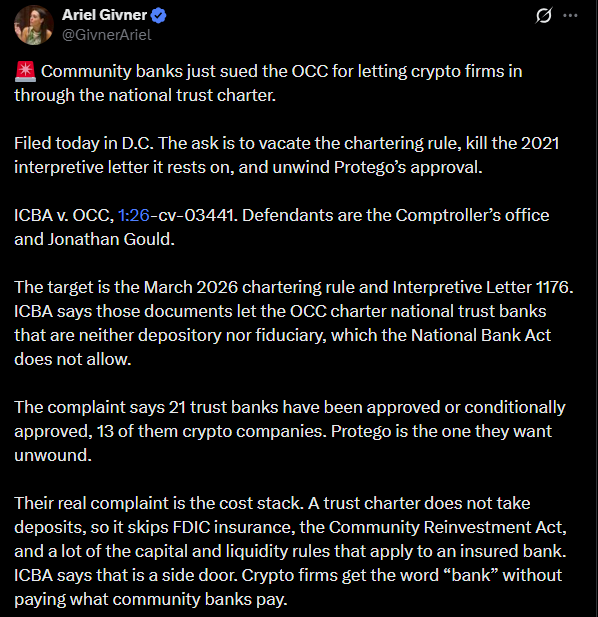Image resolution: width=598 pixels, height=617 pixels.
Task: Click the final line 'paying what community banks pay'
Action: click(x=151, y=599)
